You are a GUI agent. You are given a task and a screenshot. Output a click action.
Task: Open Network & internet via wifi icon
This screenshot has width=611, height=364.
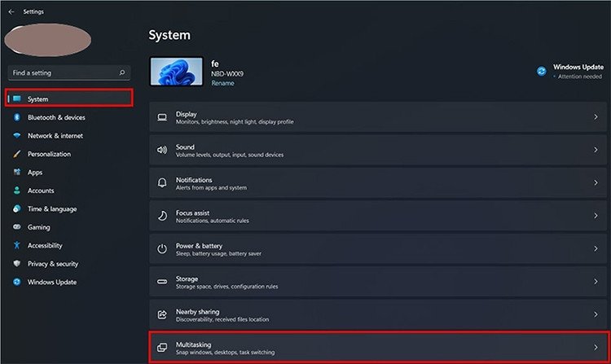coord(17,135)
